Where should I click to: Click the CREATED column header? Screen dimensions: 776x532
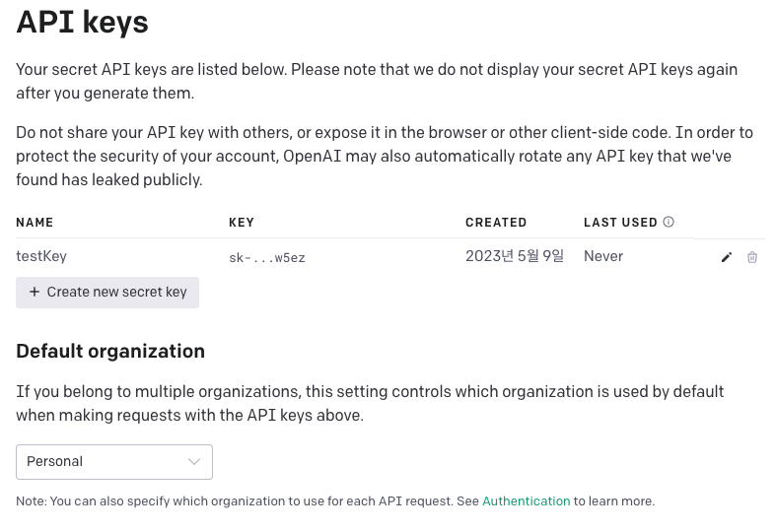pos(496,223)
